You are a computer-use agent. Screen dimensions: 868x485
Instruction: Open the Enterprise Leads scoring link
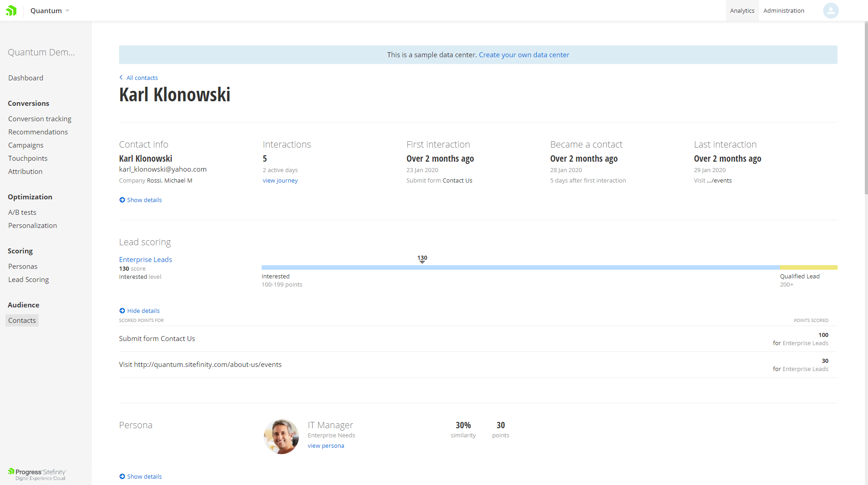(x=145, y=260)
